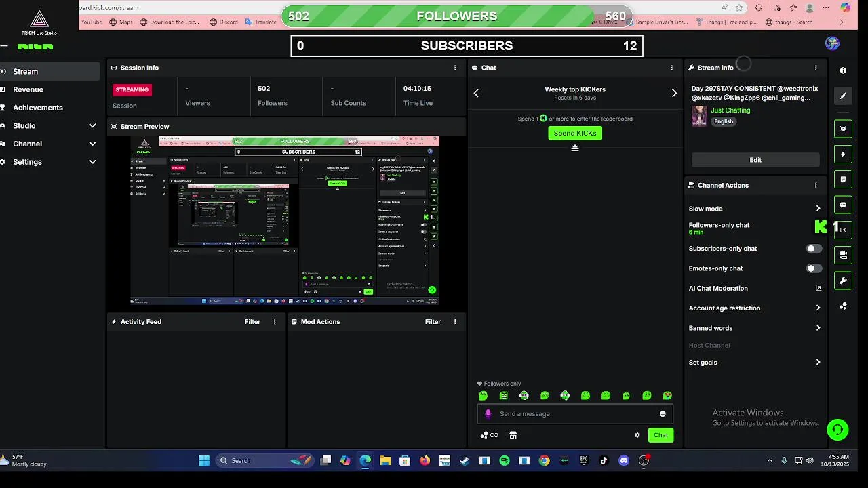
Task: Click the Just Chatting category thumbnail
Action: pyautogui.click(x=699, y=116)
